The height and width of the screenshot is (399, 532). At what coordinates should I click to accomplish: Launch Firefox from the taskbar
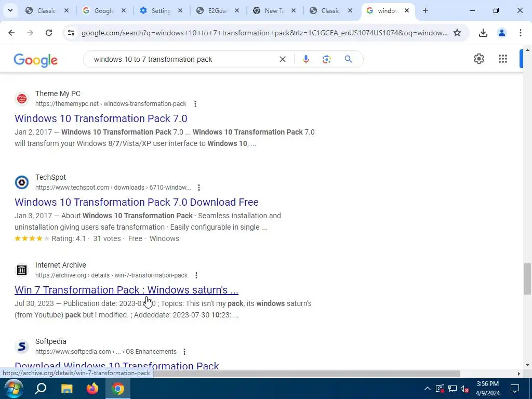(92, 389)
